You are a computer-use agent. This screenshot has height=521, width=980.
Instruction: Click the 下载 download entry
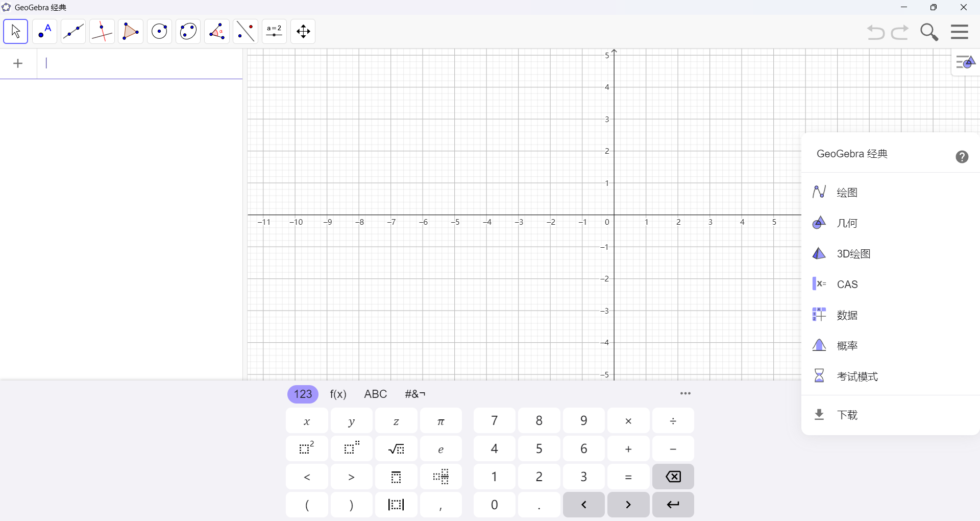[890, 415]
